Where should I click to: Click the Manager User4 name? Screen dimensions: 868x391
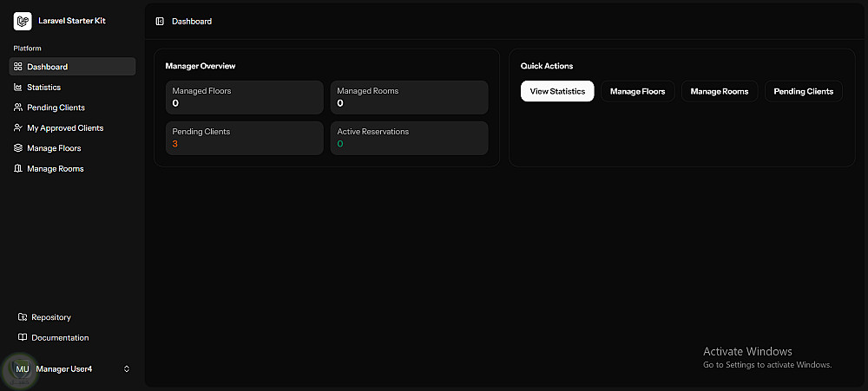[x=64, y=368]
